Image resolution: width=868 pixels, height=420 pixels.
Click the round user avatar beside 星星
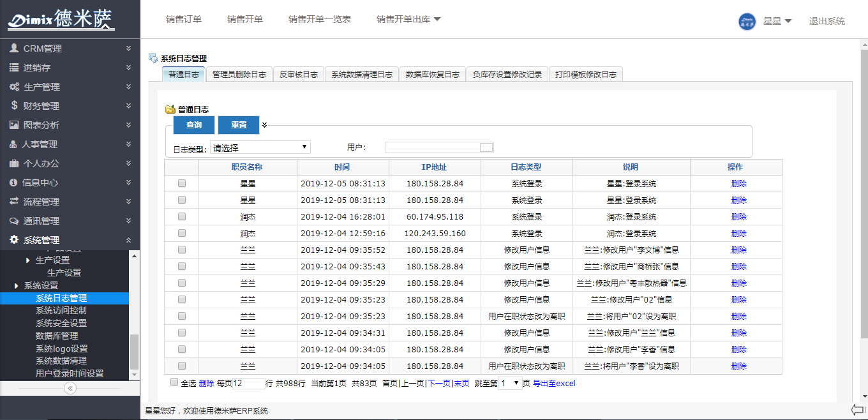[747, 21]
